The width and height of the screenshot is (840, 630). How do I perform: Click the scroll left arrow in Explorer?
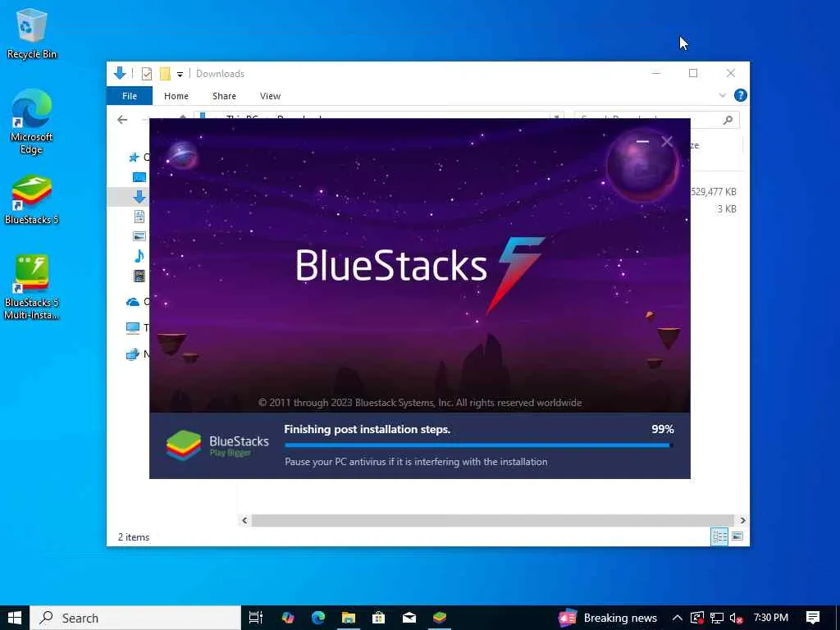point(244,520)
